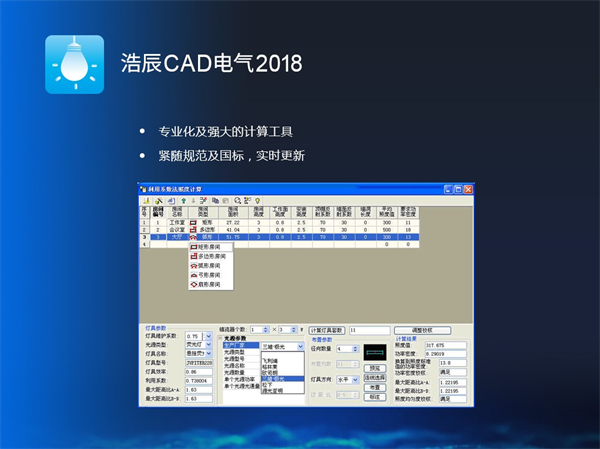Click the 功率密度 result field
The image size is (600, 449).
coord(446,354)
